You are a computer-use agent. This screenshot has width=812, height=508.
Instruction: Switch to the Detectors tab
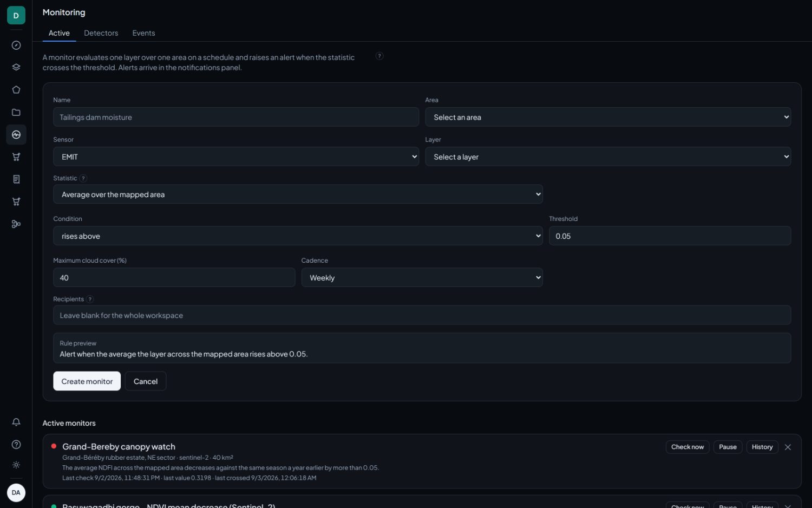[x=101, y=33]
